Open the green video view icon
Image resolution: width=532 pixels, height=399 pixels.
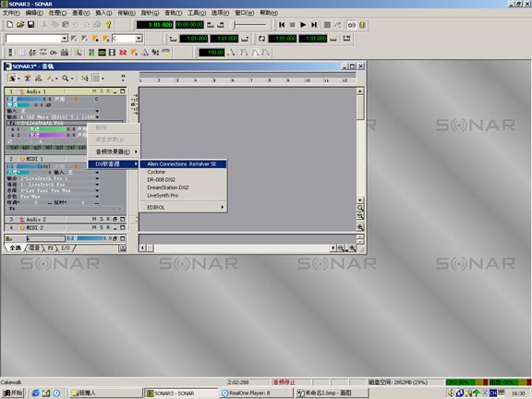(102, 53)
